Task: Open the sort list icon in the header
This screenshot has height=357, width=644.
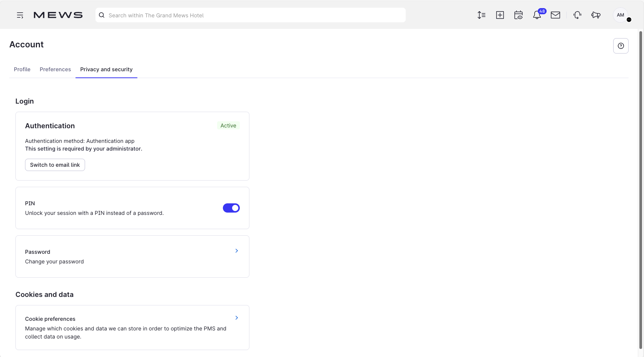Action: (x=482, y=15)
